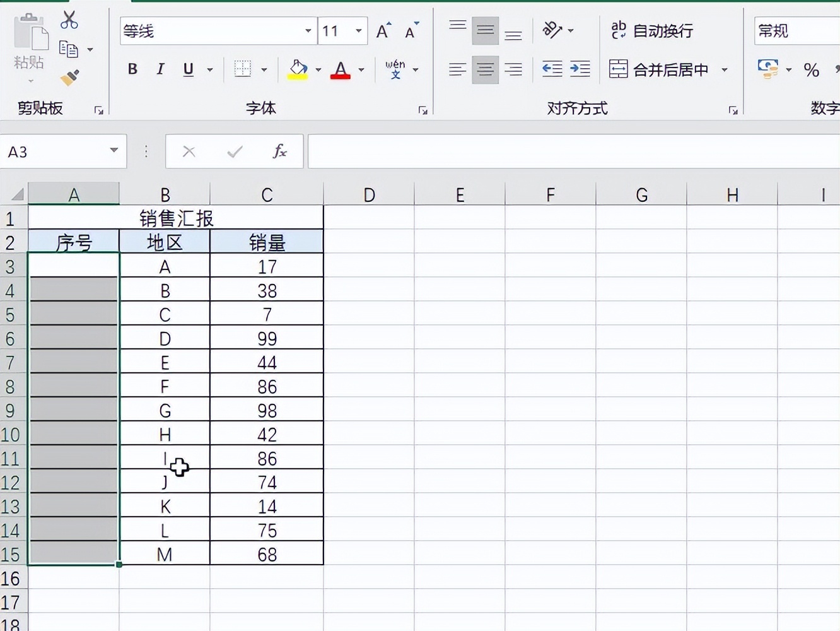
Task: Open 剪贴板 clipboard dialog launcher
Action: (x=99, y=110)
